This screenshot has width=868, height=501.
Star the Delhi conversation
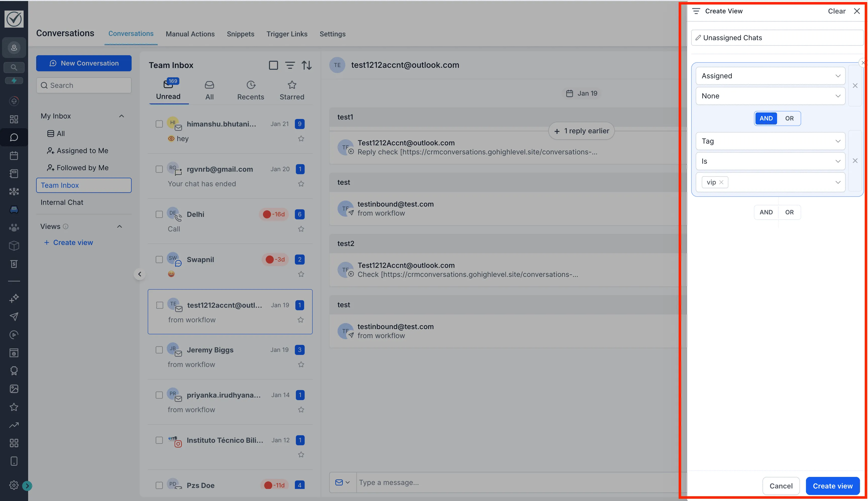[301, 228]
